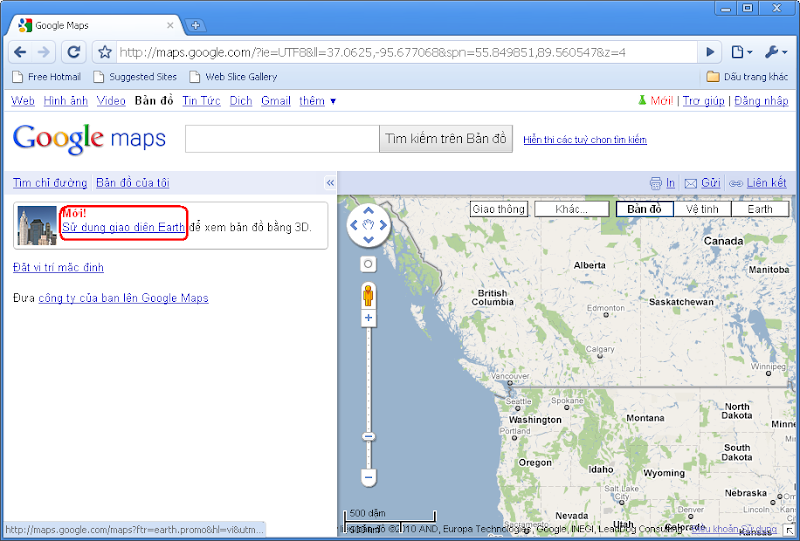Image resolution: width=800 pixels, height=541 pixels.
Task: Open Gmail in top navigation
Action: pos(276,101)
